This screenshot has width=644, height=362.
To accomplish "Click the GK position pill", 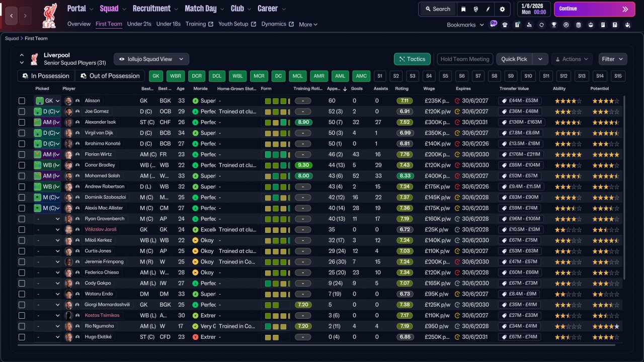I will coord(157,76).
